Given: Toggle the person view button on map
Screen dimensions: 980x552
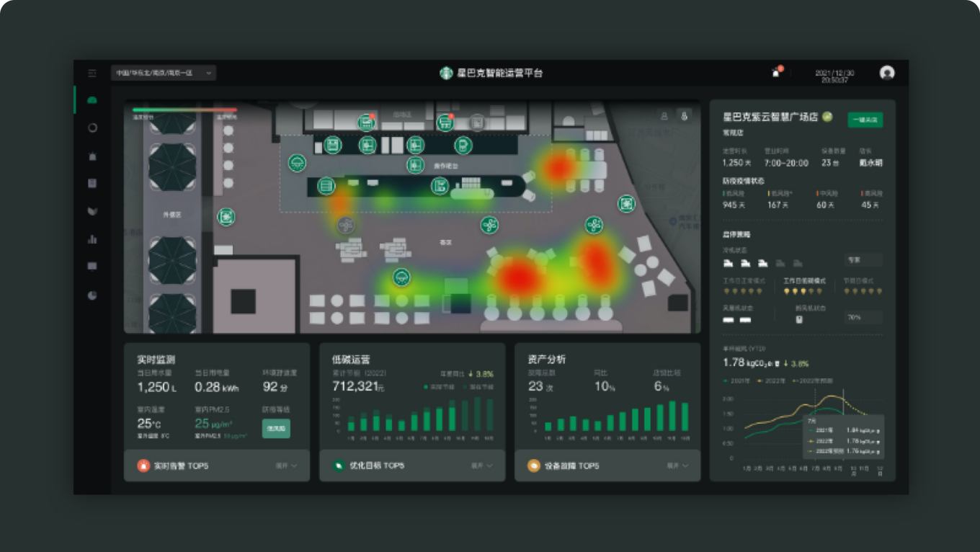Looking at the screenshot, I should pos(664,116).
